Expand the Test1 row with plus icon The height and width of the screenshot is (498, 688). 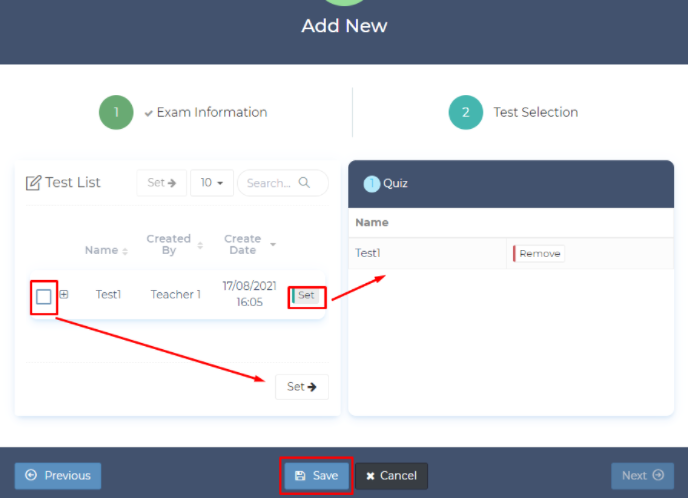64,295
